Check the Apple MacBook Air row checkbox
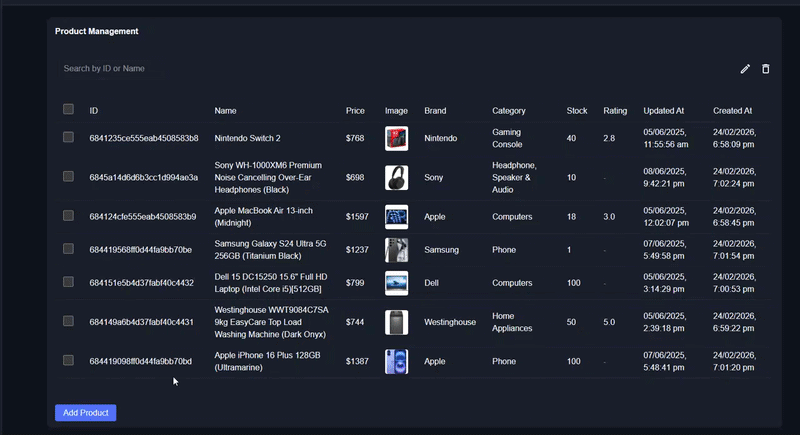The image size is (800, 435). (68, 215)
